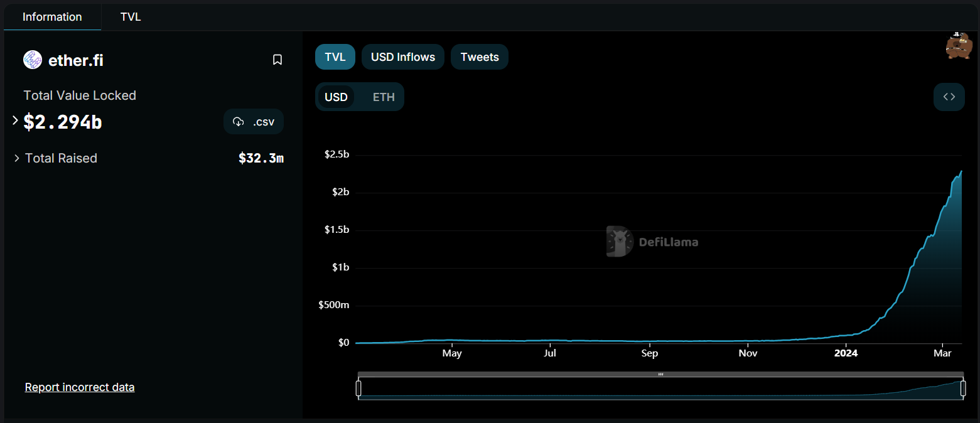Switch chart denomination to ETH

tap(384, 97)
